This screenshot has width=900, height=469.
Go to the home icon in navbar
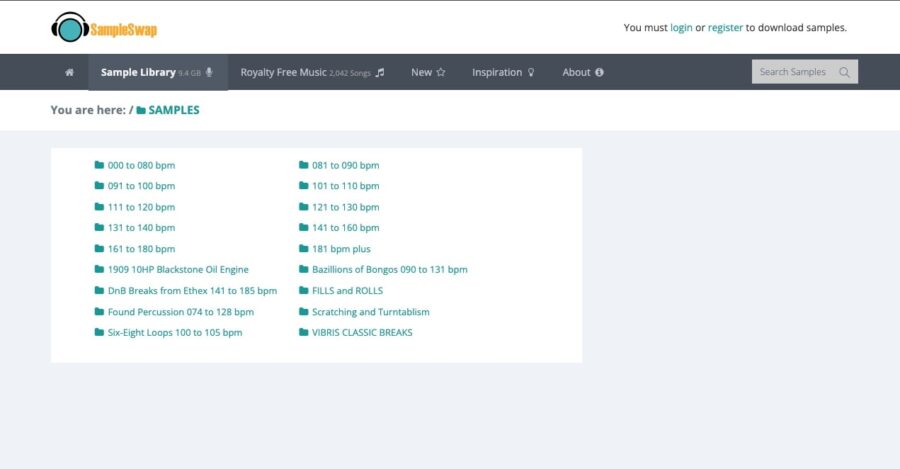click(x=69, y=72)
